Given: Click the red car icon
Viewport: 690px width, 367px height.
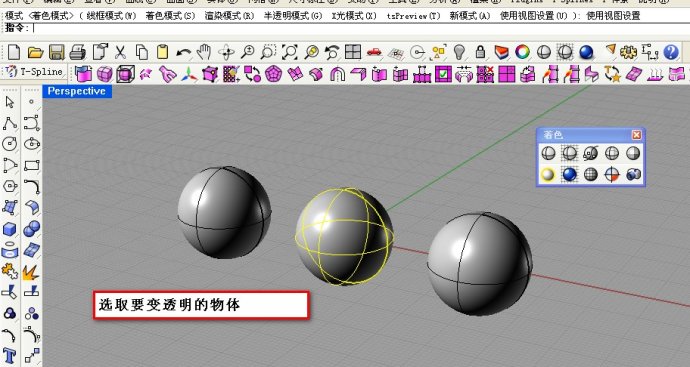Looking at the screenshot, I should click(374, 52).
